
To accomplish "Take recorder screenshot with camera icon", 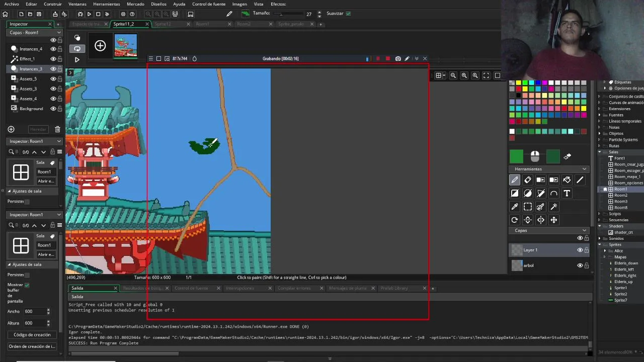I will point(398,59).
